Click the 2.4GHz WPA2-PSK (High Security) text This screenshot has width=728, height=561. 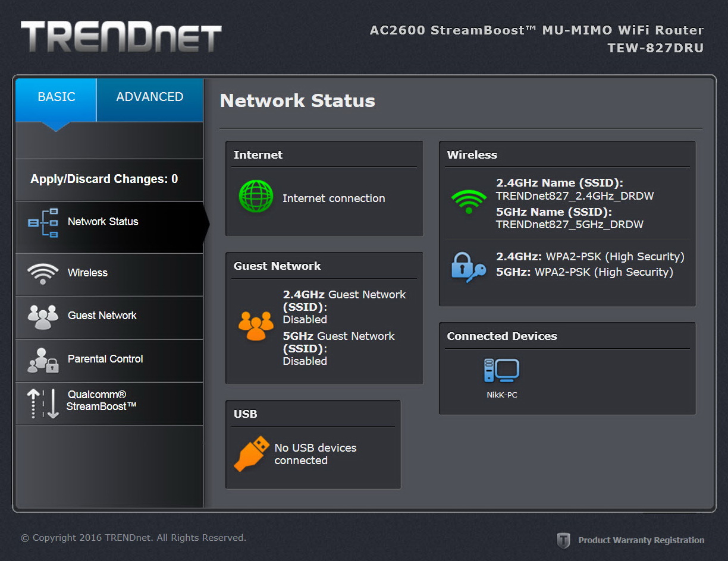[590, 257]
